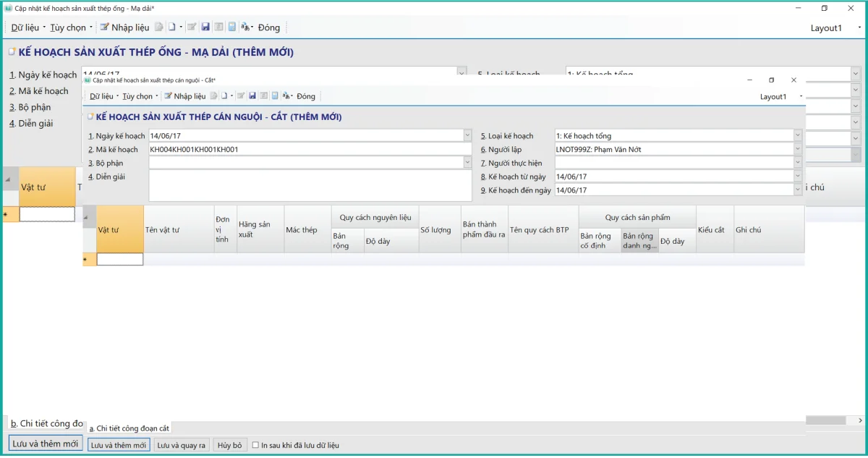Screen dimensions: 868x458
Task: Click the Nhập liệu icon in the Cán nguội toolbar
Action: point(168,96)
